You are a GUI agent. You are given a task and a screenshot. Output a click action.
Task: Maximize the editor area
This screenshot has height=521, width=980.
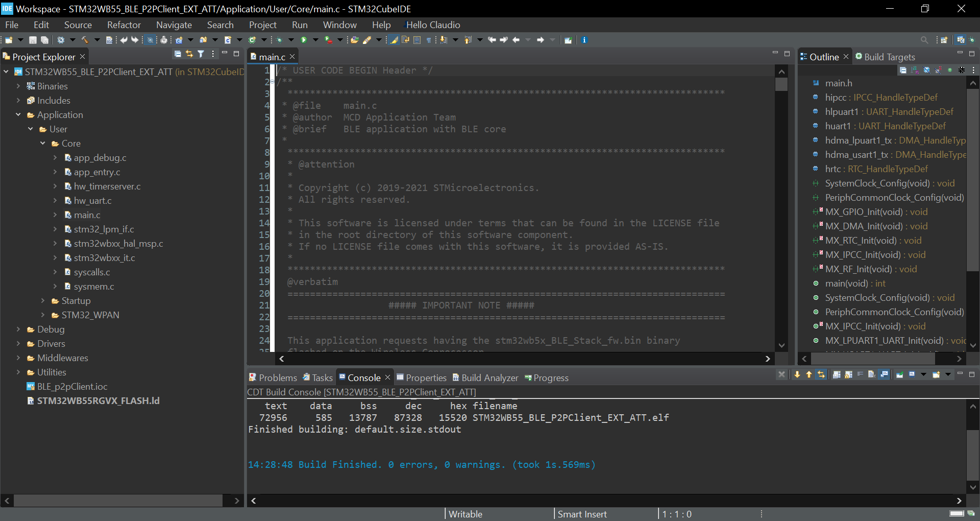point(787,54)
